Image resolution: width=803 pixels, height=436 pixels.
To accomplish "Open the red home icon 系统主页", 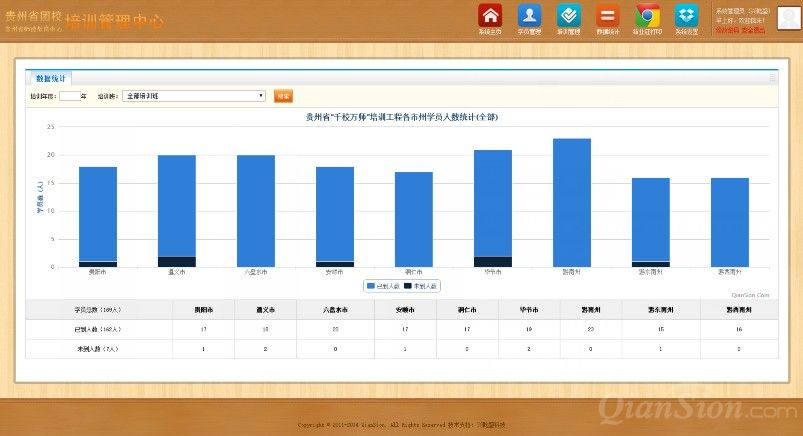I will 490,16.
